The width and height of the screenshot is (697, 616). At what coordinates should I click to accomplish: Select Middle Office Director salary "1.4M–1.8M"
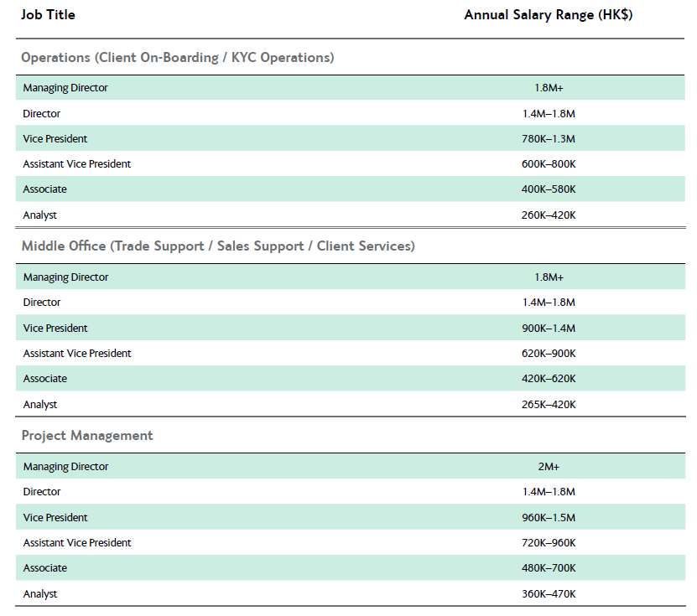[x=549, y=303]
